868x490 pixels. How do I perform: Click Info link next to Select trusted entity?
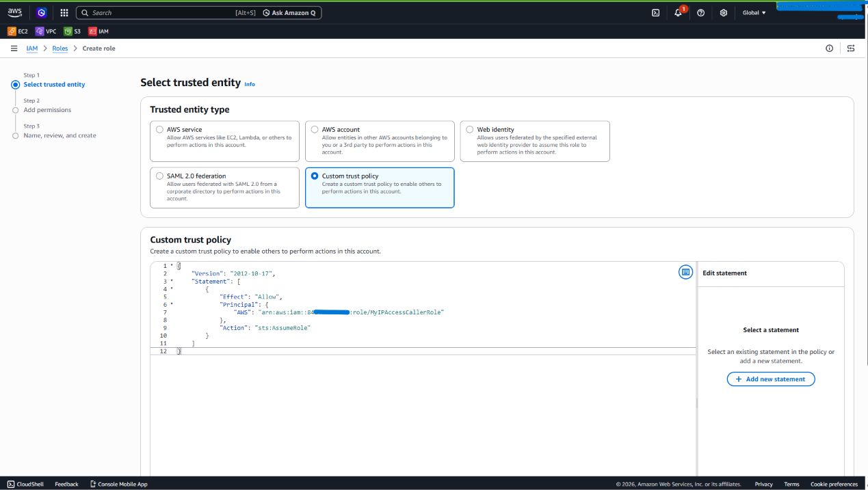250,84
